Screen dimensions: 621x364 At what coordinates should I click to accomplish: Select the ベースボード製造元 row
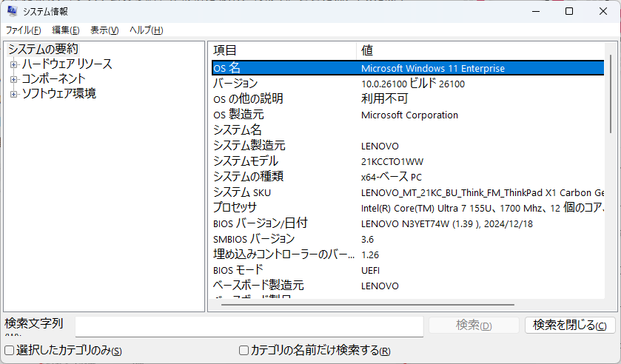tap(408, 285)
